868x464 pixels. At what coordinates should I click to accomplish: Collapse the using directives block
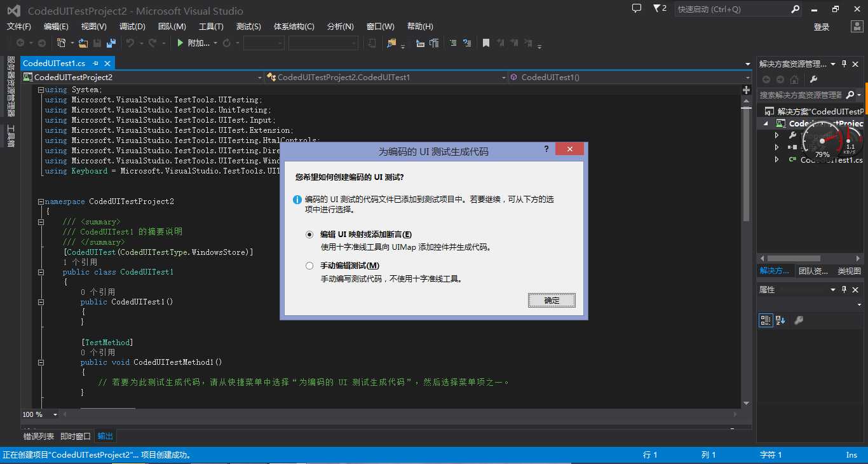point(41,90)
